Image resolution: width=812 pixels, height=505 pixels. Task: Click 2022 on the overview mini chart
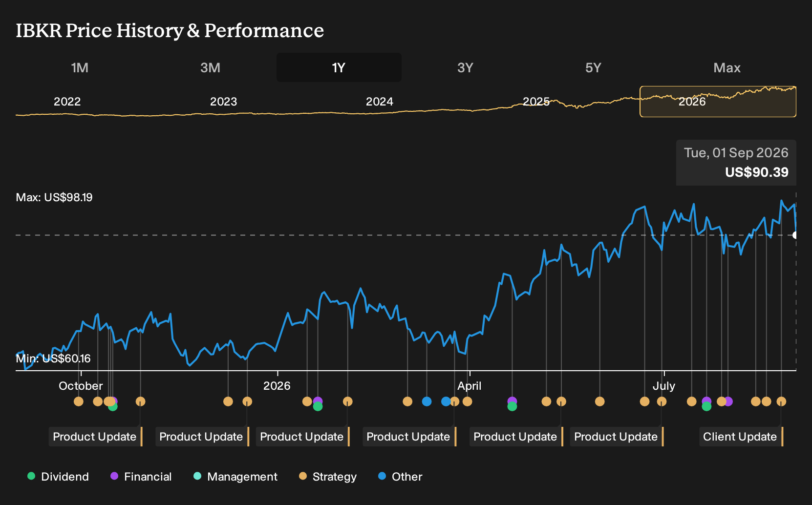pos(67,102)
